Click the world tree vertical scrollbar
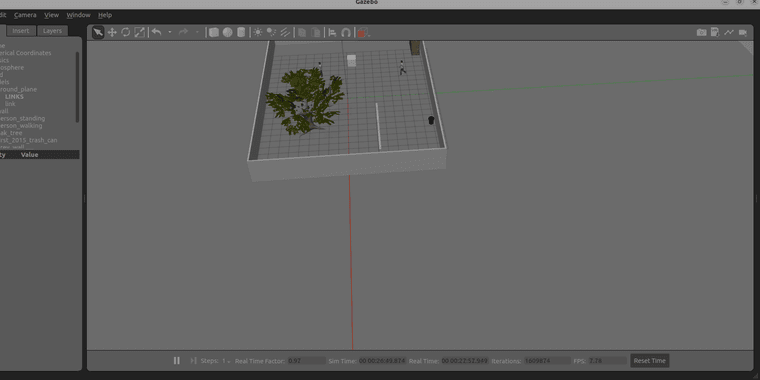The height and width of the screenshot is (380, 760). (77, 87)
